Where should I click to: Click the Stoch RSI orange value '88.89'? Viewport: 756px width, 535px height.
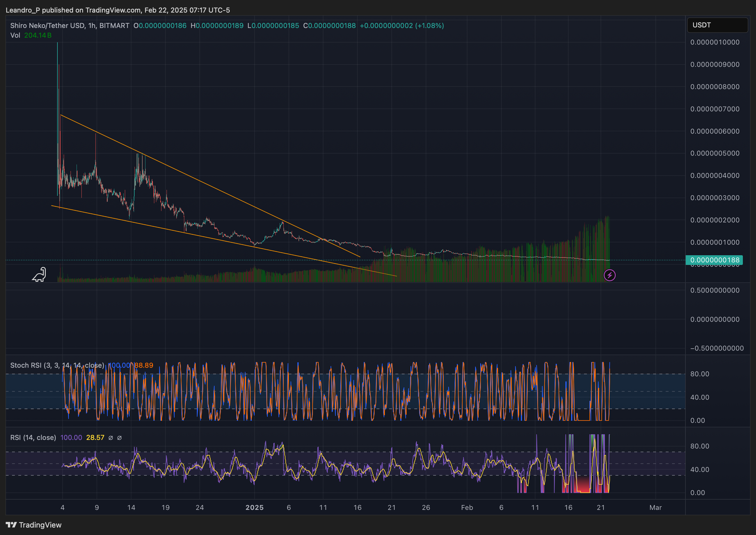tap(144, 365)
